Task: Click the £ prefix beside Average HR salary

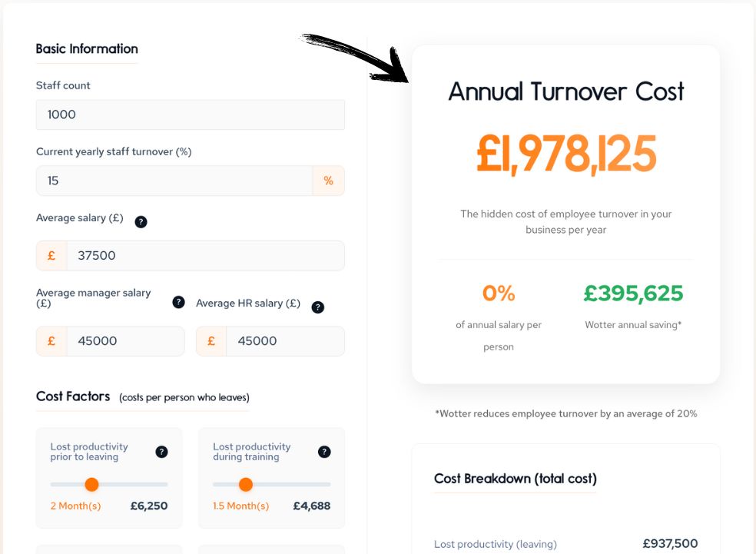Action: point(211,340)
